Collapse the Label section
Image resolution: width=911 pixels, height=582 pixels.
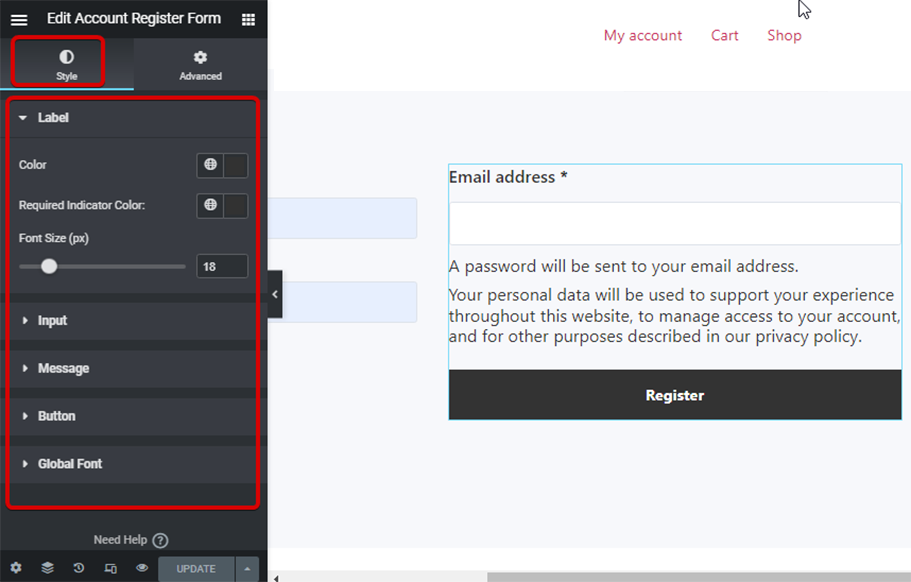pyautogui.click(x=53, y=118)
